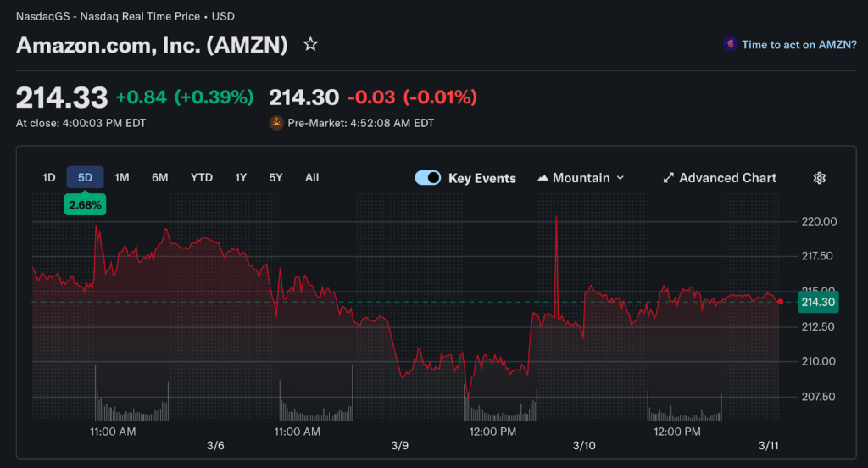This screenshot has width=868, height=468.
Task: Select the 1Y time range
Action: point(241,178)
